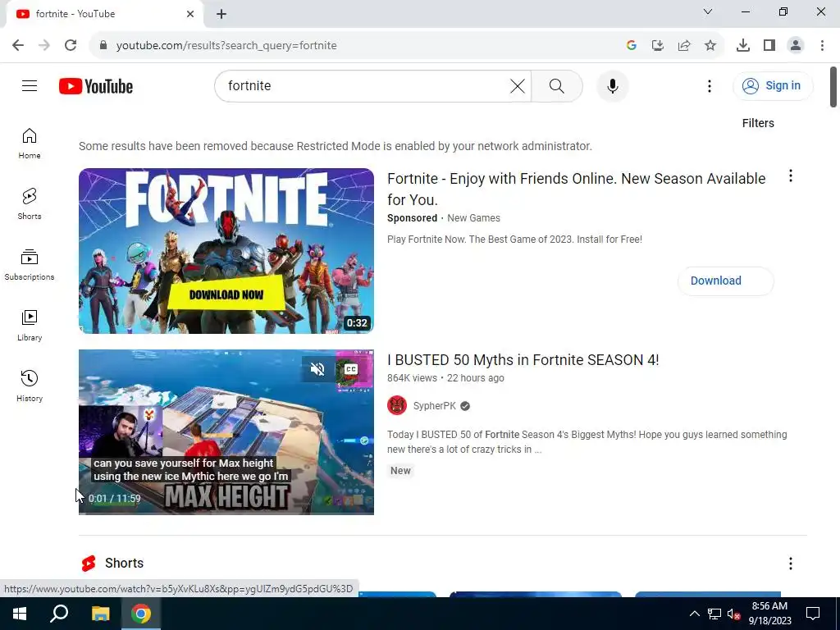Open YouTube settings three-dot menu

710,85
